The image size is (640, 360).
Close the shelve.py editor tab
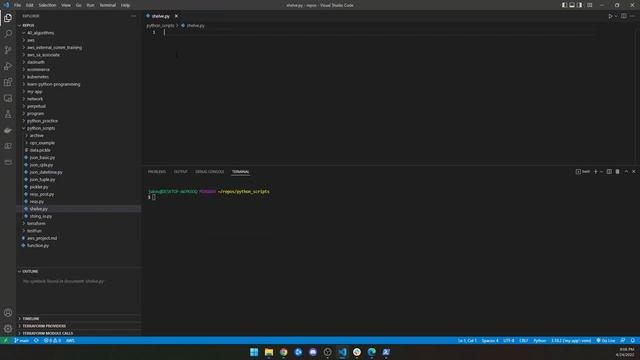[176, 16]
